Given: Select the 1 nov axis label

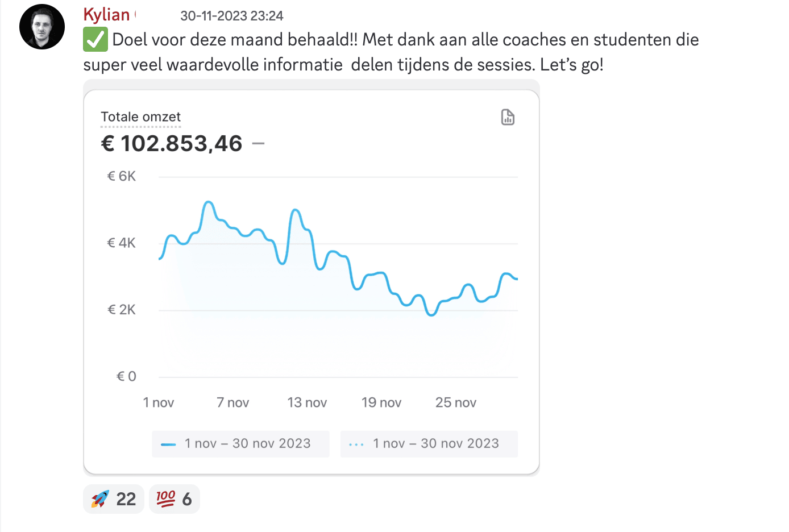Looking at the screenshot, I should [x=159, y=402].
